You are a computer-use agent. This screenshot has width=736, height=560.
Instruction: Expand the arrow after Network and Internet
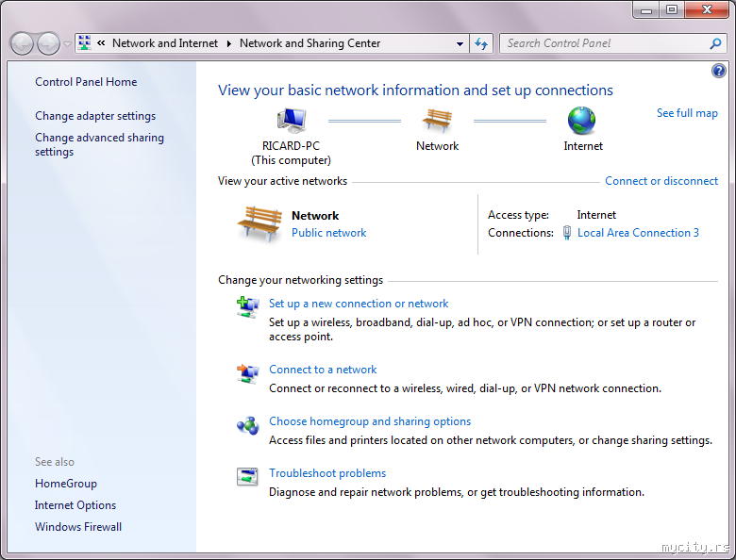[229, 43]
